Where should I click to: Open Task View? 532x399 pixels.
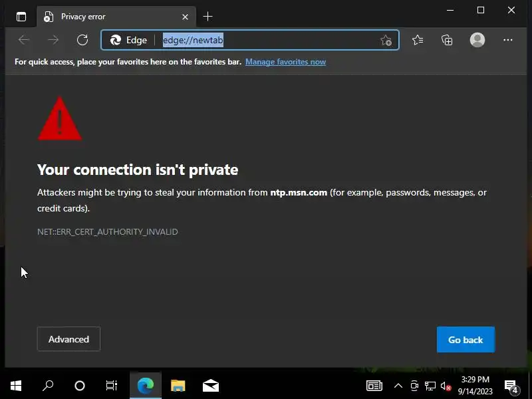coord(111,386)
